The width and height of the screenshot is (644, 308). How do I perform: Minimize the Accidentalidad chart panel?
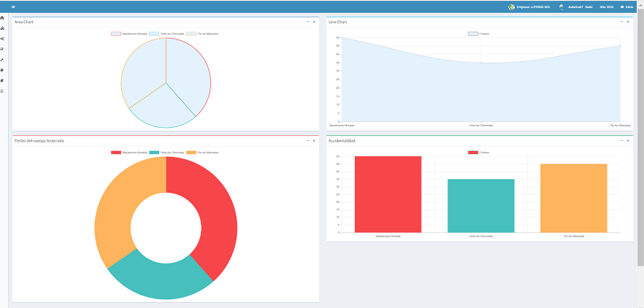click(621, 140)
